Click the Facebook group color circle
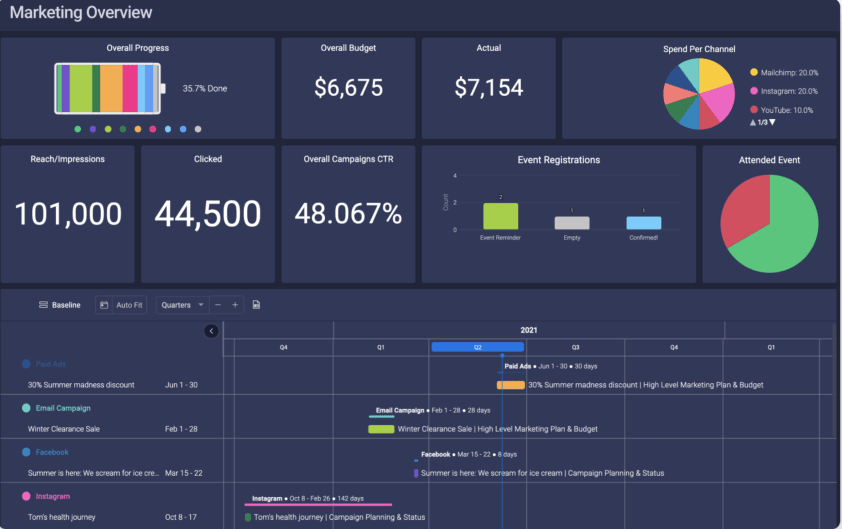Viewport: 842px width, 529px height. [26, 452]
